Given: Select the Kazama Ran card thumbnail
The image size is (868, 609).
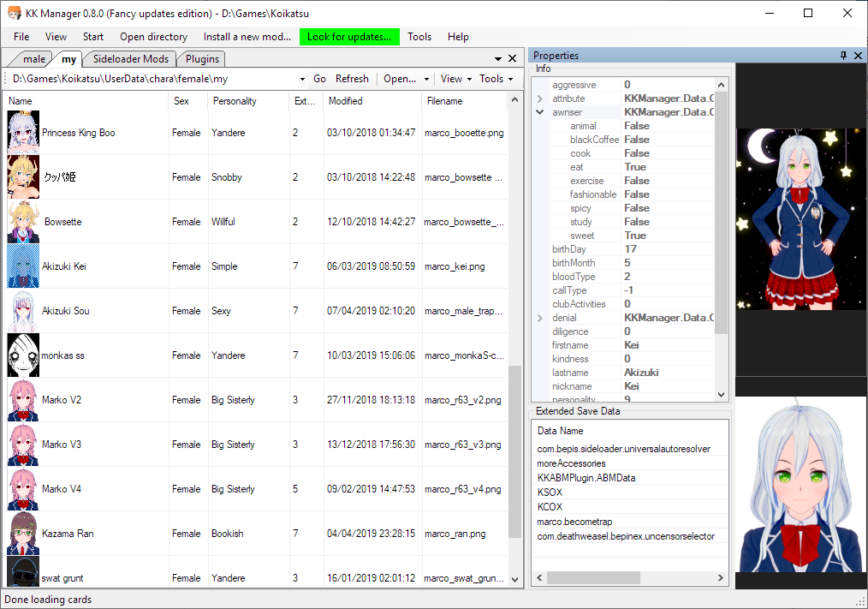Looking at the screenshot, I should tap(23, 534).
